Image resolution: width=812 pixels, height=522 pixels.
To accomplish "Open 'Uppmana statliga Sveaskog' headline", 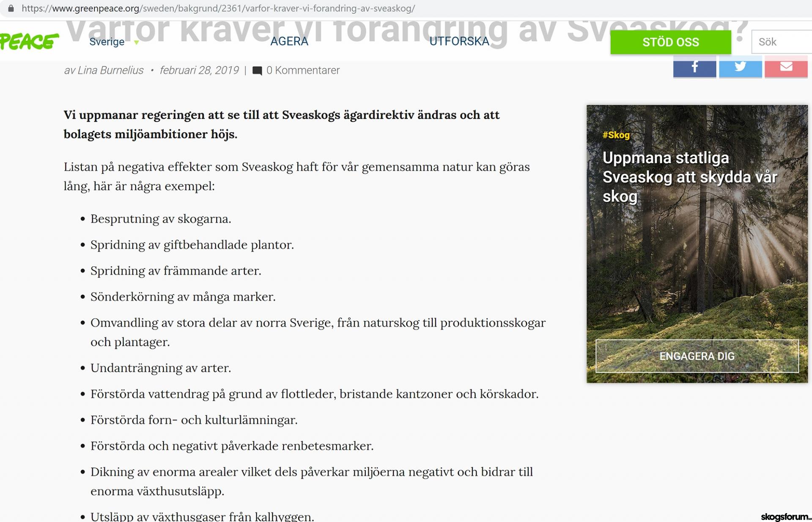I will coord(690,177).
